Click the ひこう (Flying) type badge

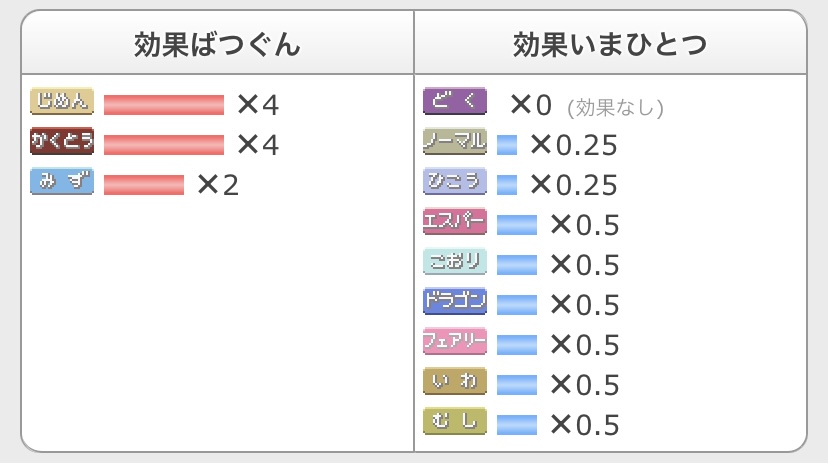(455, 182)
